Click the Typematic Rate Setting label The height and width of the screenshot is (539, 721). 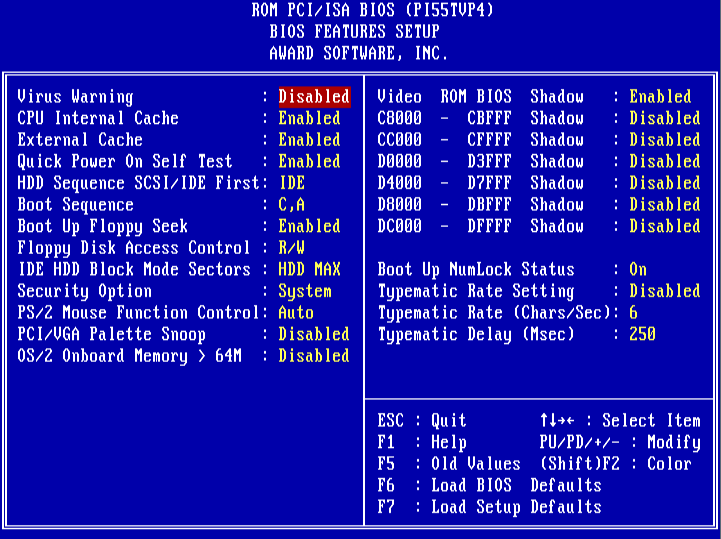click(476, 292)
